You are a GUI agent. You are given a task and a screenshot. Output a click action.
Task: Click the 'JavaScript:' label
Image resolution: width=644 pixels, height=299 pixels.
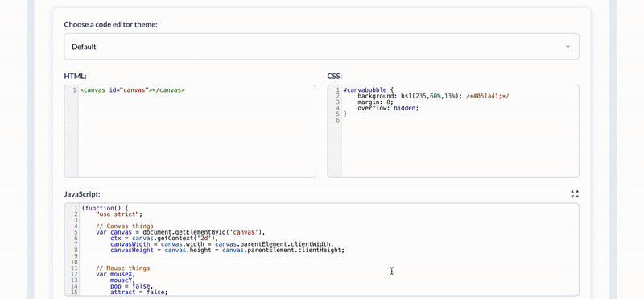point(82,194)
